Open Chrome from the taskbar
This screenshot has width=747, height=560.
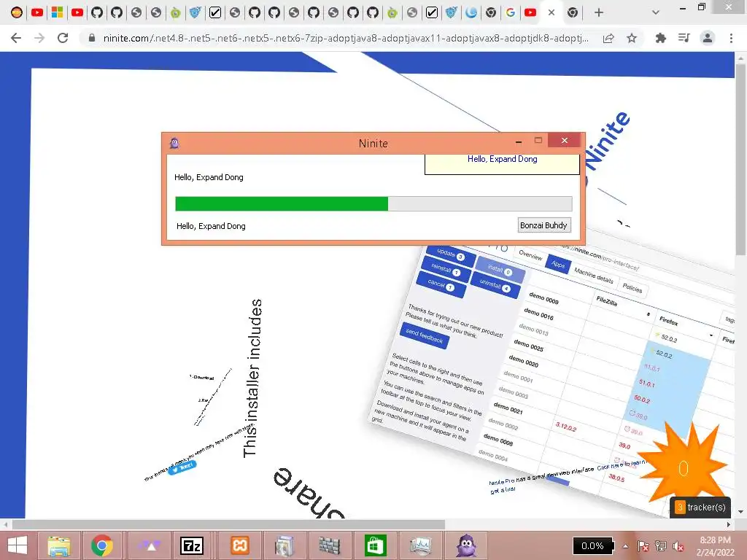(x=102, y=545)
